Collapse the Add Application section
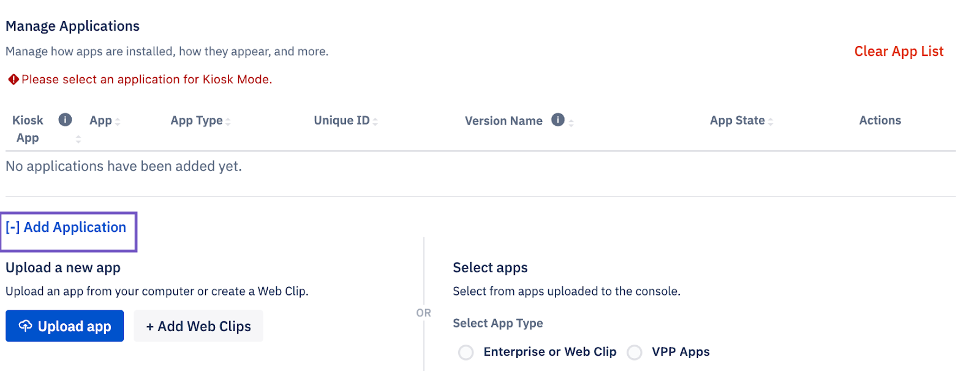The height and width of the screenshot is (371, 980). click(x=66, y=228)
